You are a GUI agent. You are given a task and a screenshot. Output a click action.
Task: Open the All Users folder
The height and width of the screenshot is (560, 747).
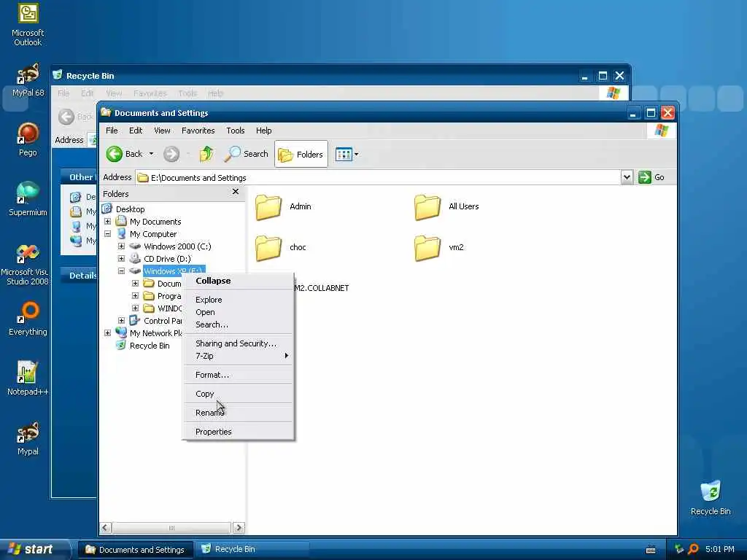pos(446,206)
